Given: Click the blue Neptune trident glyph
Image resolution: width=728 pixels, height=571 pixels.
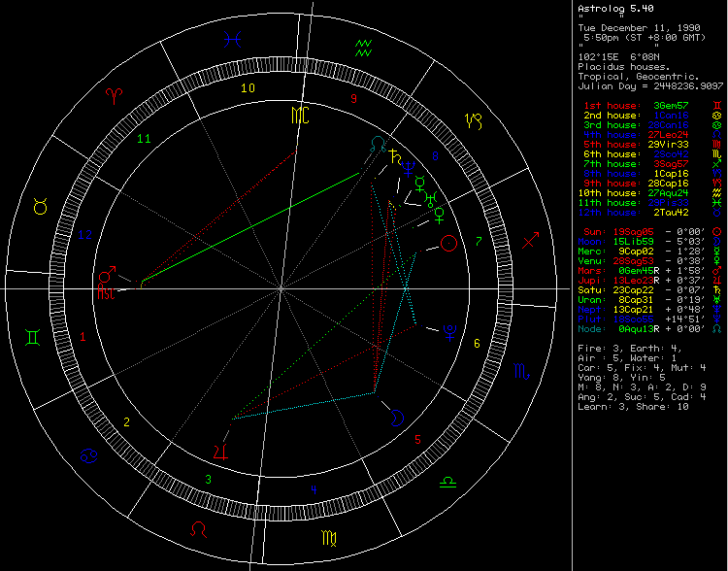Looking at the screenshot, I should click(408, 166).
